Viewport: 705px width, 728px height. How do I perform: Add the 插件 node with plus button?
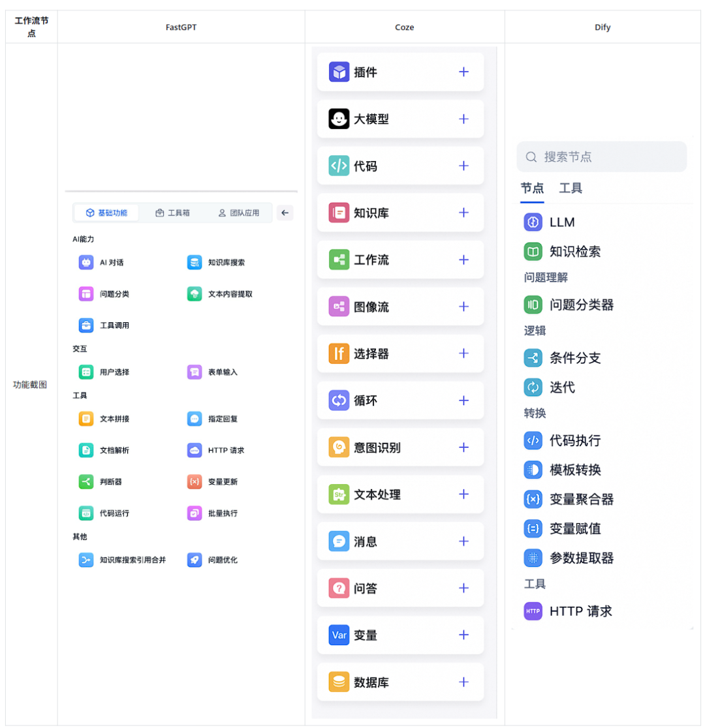464,72
